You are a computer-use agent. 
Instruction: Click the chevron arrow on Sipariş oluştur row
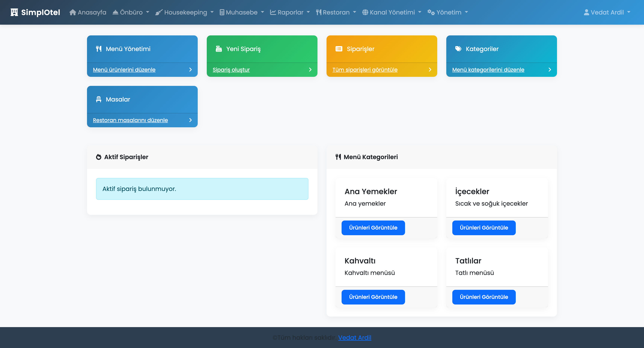(310, 70)
